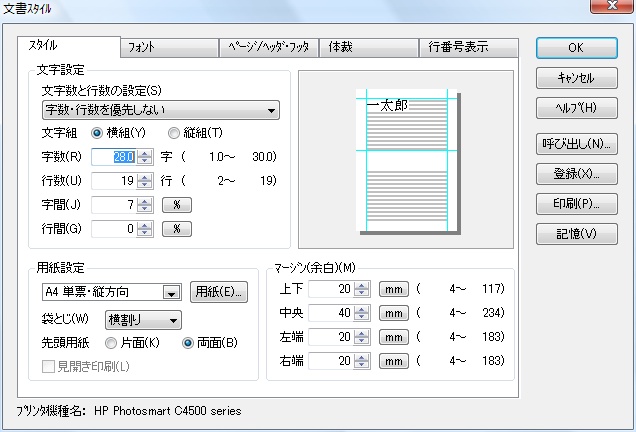Open the ページ/ヘッダ・フッタ tab
The width and height of the screenshot is (636, 432).
[x=269, y=47]
